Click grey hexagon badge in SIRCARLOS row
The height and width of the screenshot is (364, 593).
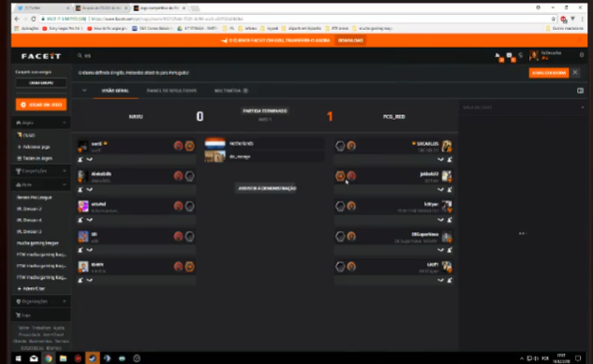[x=340, y=146]
